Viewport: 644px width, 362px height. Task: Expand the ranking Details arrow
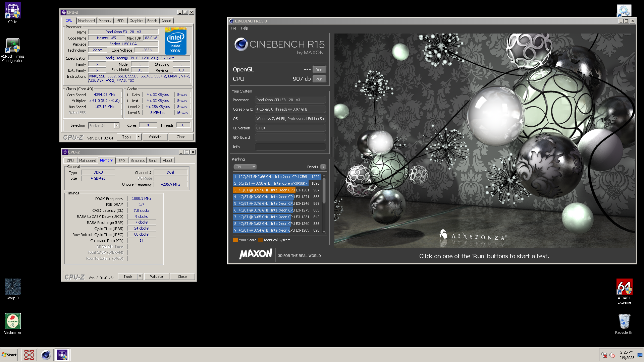click(323, 167)
